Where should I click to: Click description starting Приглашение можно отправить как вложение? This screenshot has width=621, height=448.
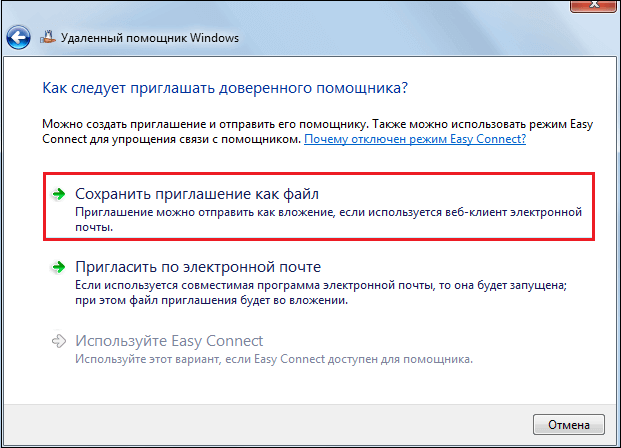328,219
